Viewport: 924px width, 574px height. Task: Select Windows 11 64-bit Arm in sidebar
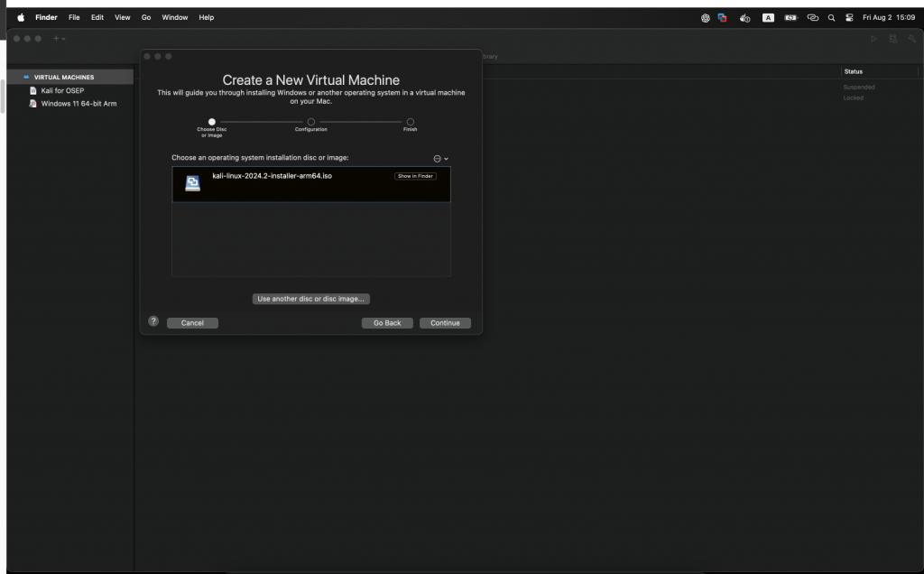(x=70, y=104)
